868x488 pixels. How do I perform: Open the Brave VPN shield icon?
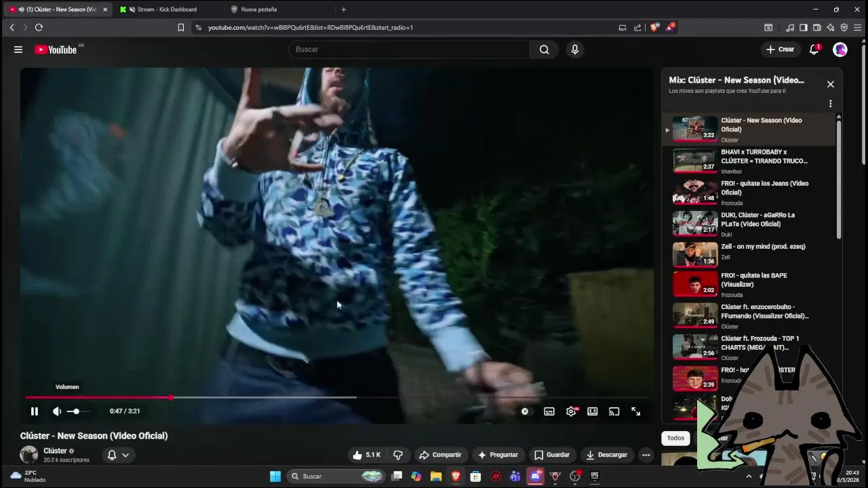tap(844, 28)
